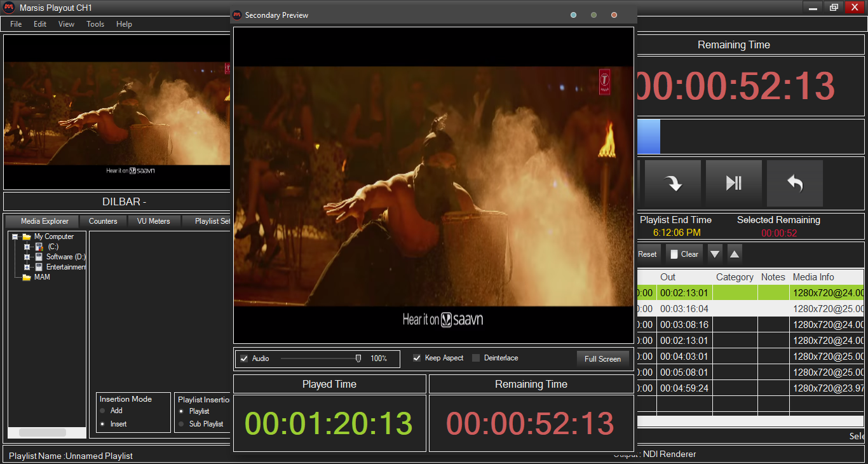
Task: Click the My Computer folder icon
Action: point(27,236)
